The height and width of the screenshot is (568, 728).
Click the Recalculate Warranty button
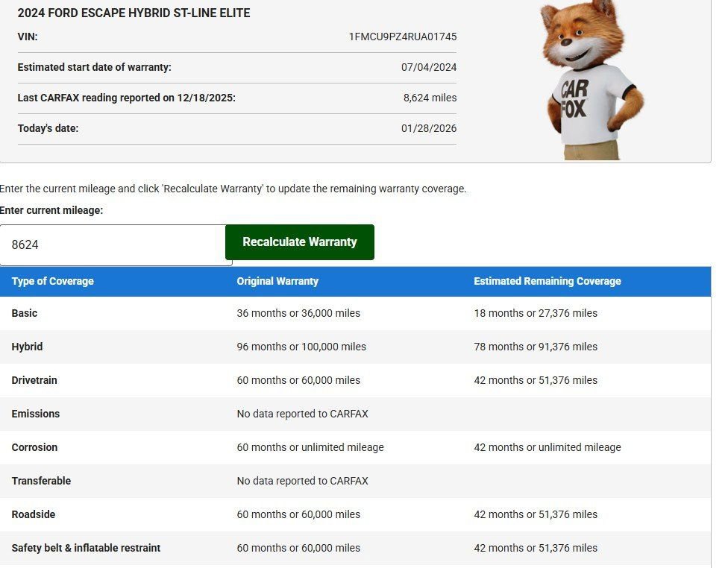coord(299,242)
